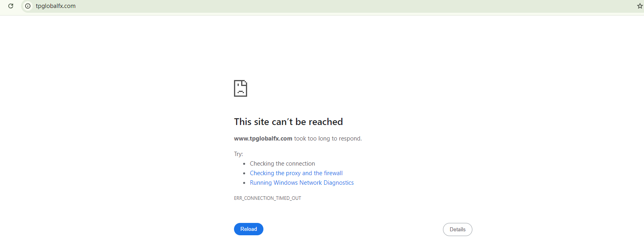Open Running Windows Network Diagnostics link
644x248 pixels.
click(302, 183)
